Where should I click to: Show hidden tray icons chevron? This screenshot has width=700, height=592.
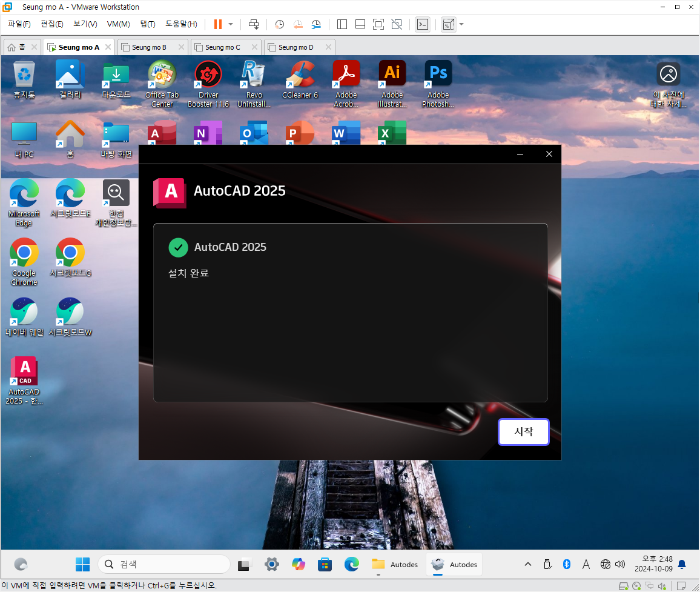pyautogui.click(x=527, y=564)
